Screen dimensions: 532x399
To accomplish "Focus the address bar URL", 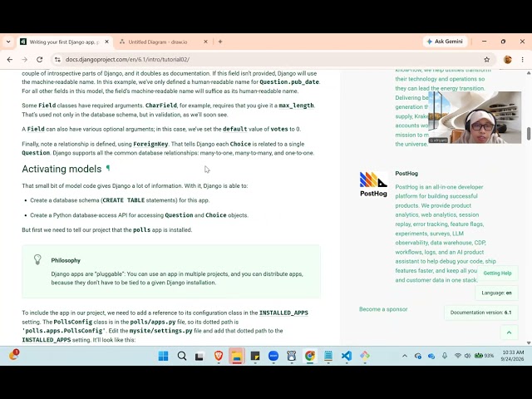I will tap(127, 59).
